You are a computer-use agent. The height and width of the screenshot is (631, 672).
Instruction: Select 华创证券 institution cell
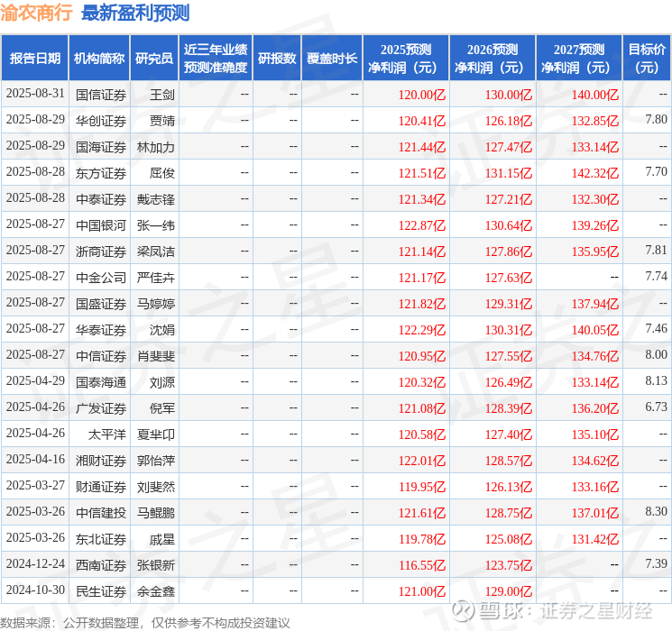[101, 121]
